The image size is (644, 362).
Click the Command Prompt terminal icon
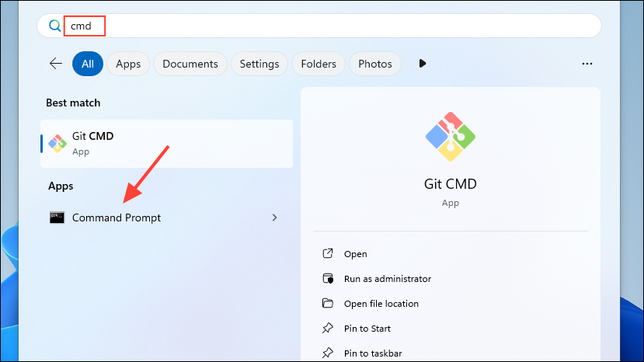pos(57,218)
